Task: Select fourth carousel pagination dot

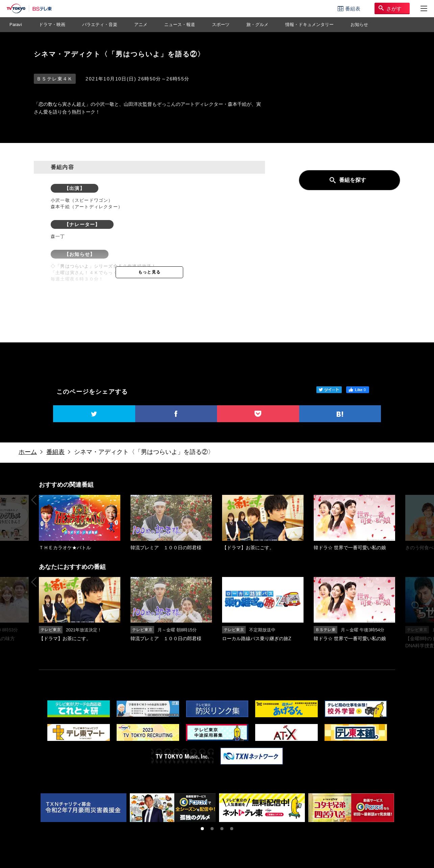Action: pos(232,828)
